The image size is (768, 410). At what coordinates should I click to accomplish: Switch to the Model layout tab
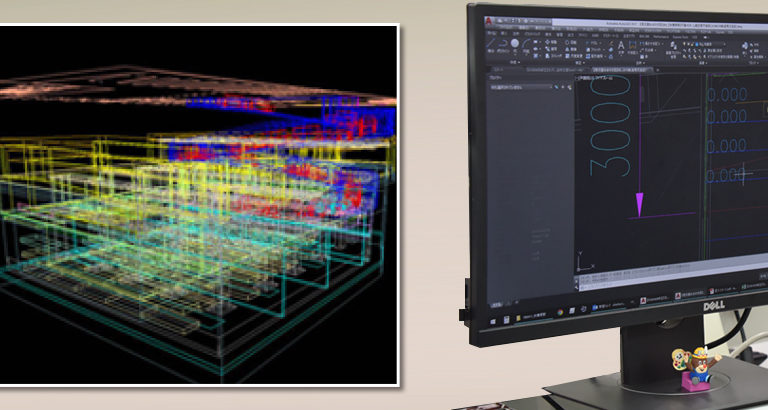[x=496, y=305]
